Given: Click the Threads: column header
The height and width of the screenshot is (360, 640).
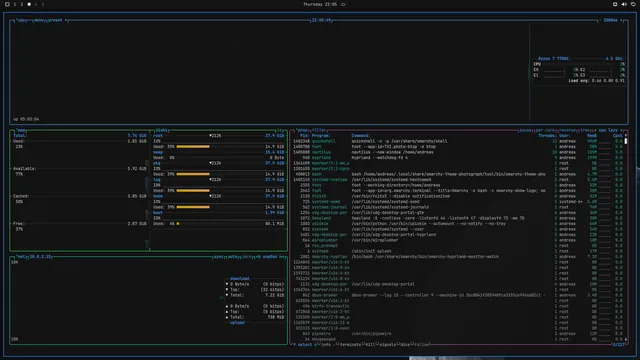Looking at the screenshot, I should tap(547, 136).
